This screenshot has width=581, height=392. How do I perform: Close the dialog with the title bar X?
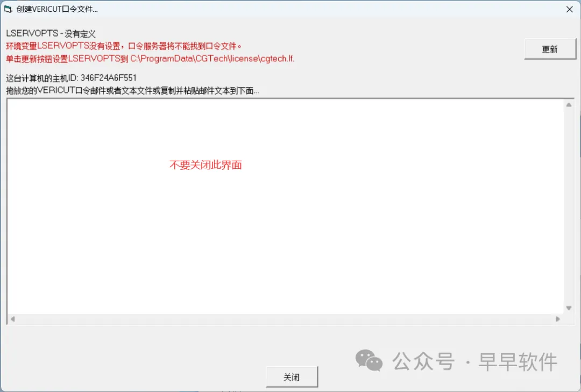(570, 9)
